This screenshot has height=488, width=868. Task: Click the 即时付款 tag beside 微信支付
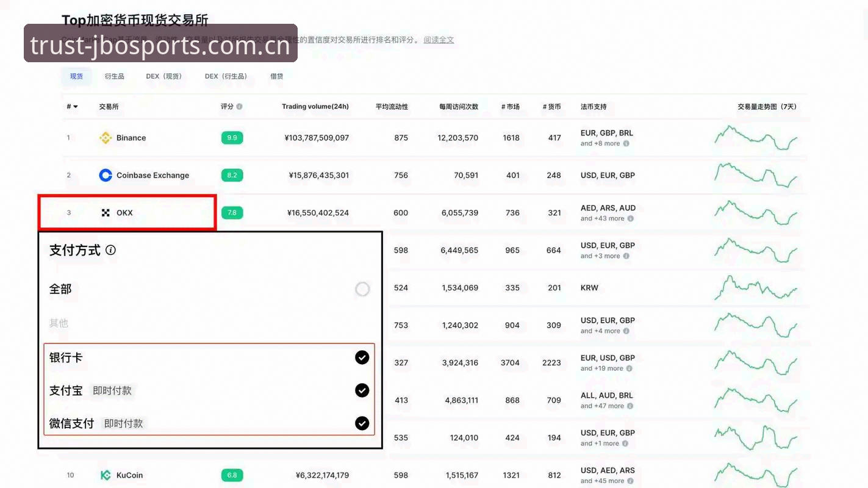coord(123,423)
